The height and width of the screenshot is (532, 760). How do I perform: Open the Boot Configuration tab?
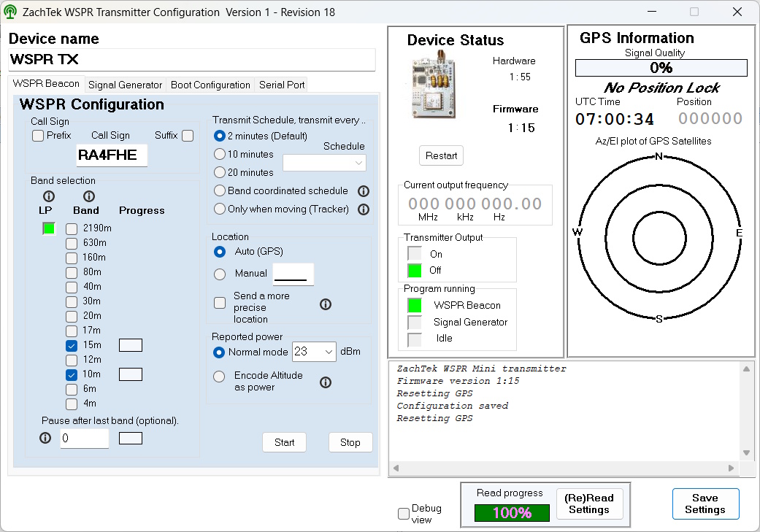point(210,85)
